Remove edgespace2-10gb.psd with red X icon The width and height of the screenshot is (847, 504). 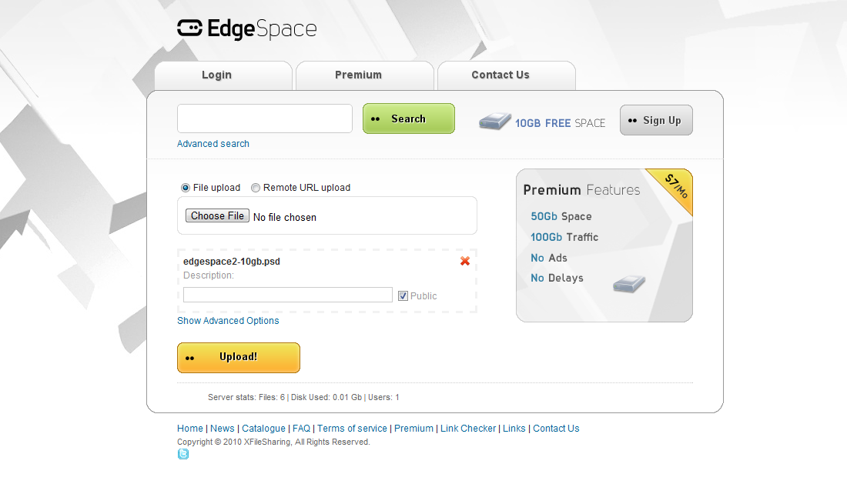464,261
